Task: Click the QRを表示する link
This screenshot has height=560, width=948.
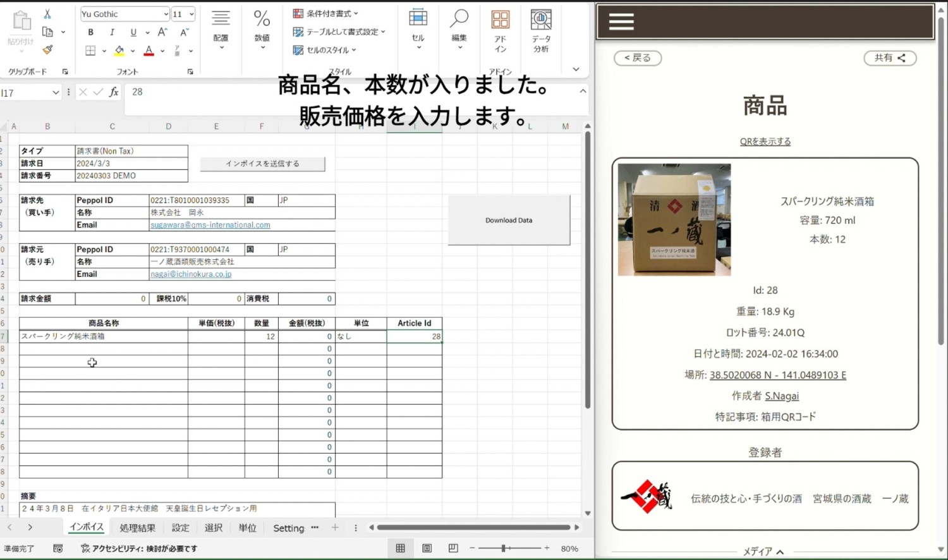Action: (765, 142)
